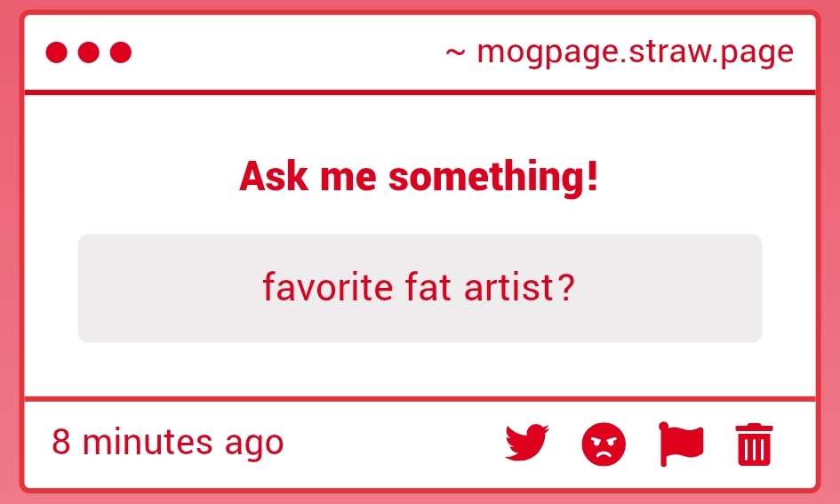
Task: Open the mogpage.straw.page link
Action: click(635, 52)
